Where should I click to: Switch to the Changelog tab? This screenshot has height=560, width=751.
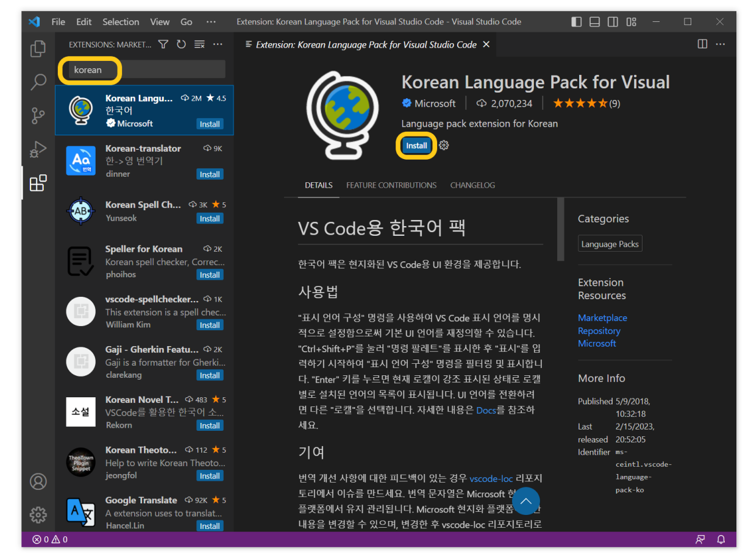point(472,185)
